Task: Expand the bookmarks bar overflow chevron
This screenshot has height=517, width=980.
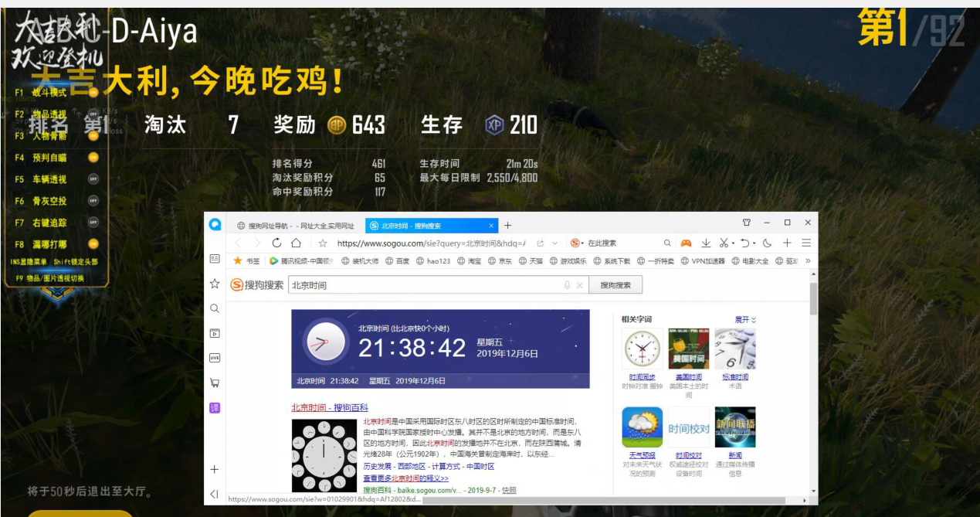Action: [x=808, y=261]
